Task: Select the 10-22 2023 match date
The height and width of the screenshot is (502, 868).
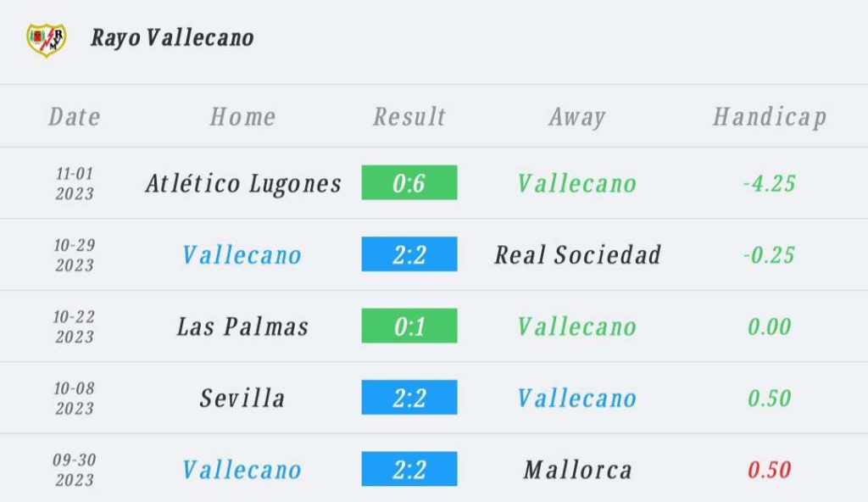Action: pos(75,326)
